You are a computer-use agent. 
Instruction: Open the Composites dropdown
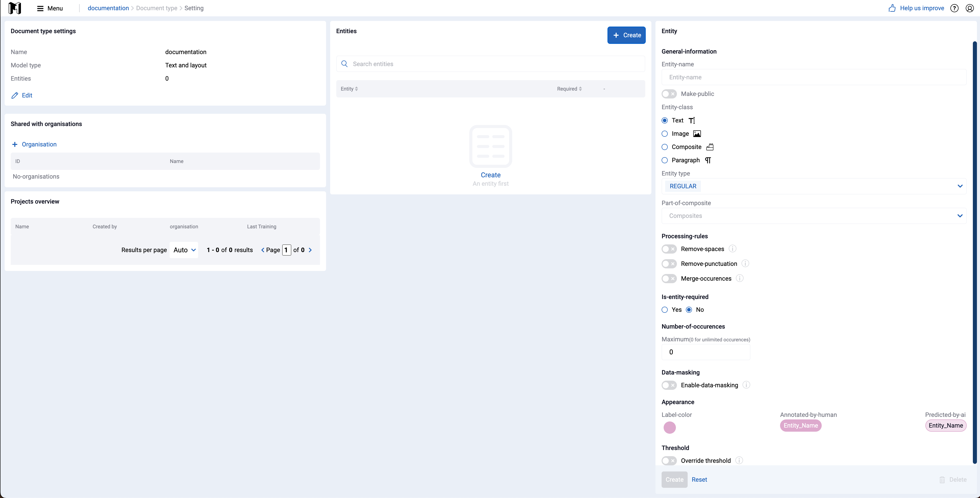(x=814, y=216)
